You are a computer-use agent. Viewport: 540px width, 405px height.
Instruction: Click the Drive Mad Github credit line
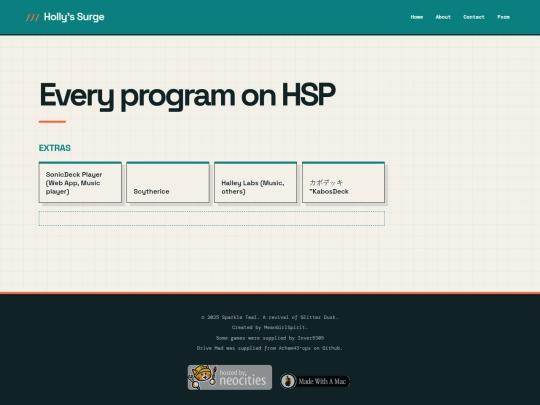click(270, 348)
